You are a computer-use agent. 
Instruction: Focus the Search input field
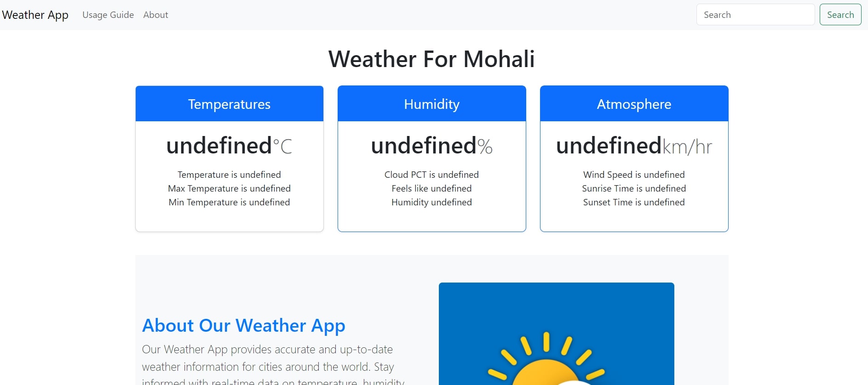(755, 15)
